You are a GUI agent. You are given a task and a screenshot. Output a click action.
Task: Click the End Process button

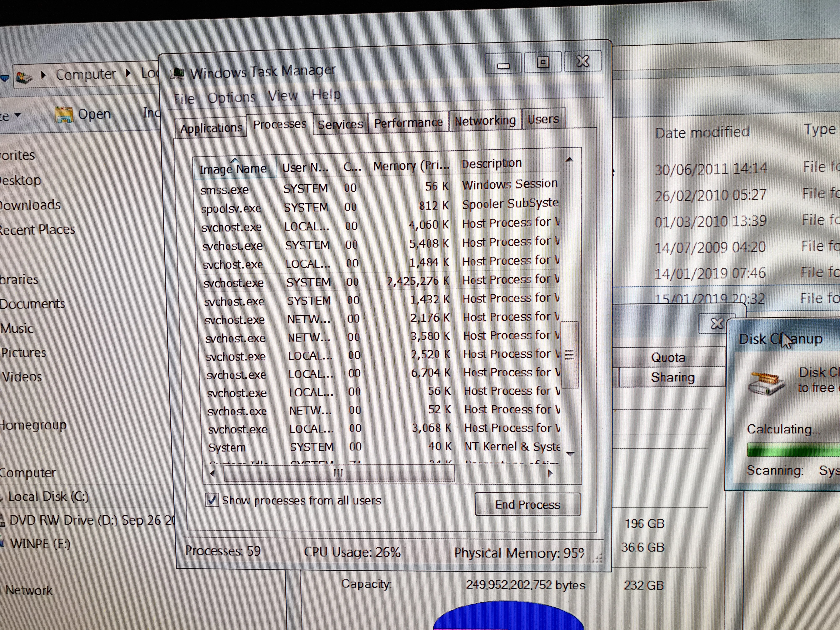click(x=527, y=504)
